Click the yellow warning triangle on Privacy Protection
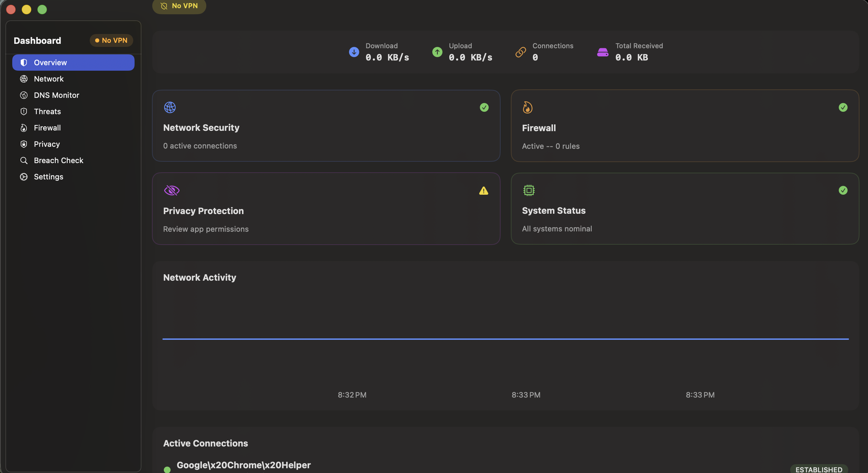Screen dimensions: 868x473 coord(484,191)
